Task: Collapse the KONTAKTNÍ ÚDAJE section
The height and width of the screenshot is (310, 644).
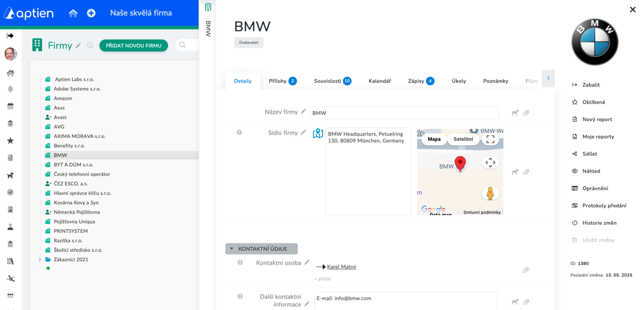Action: click(x=261, y=249)
